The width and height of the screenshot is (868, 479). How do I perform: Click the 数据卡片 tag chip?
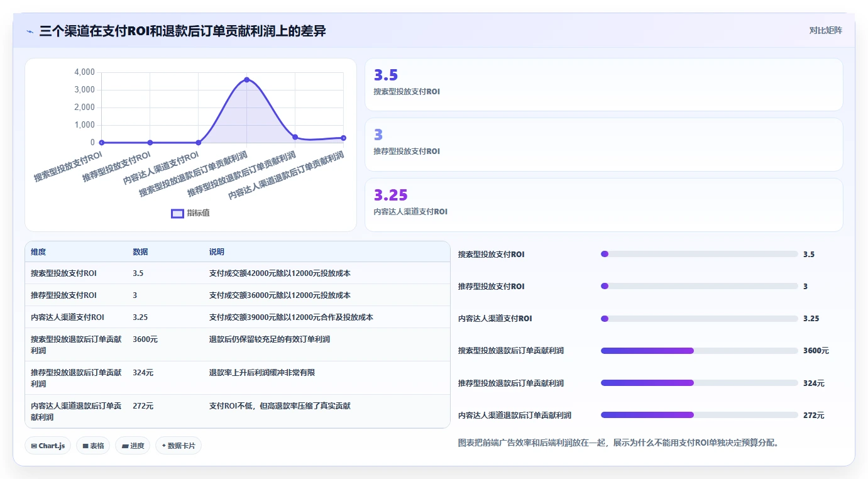179,446
